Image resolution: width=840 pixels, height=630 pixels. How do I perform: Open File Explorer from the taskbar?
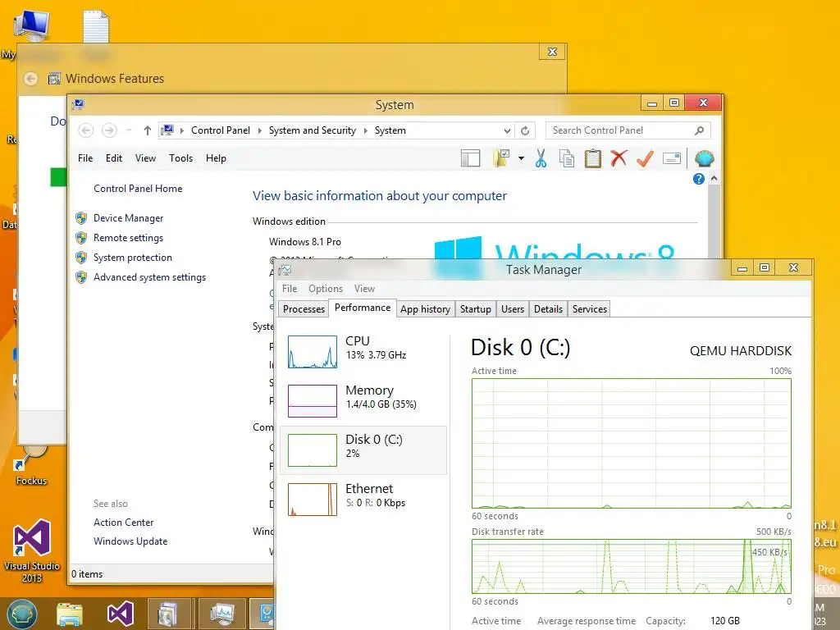pos(70,614)
